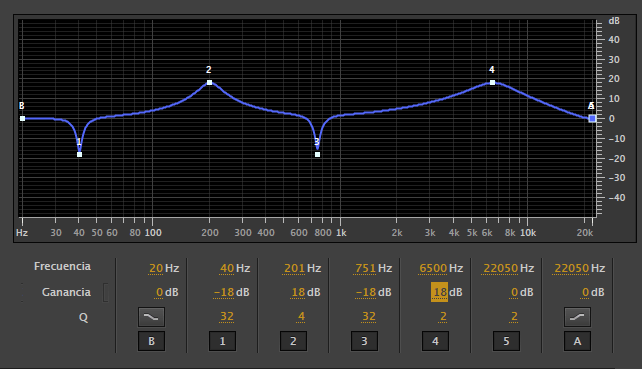Select control point 1 notch marker
642x369 pixels.
[79, 154]
